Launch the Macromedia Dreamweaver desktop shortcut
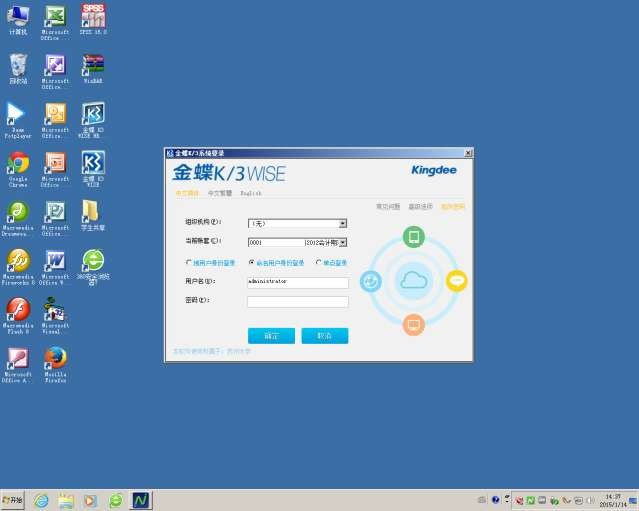 [x=17, y=218]
